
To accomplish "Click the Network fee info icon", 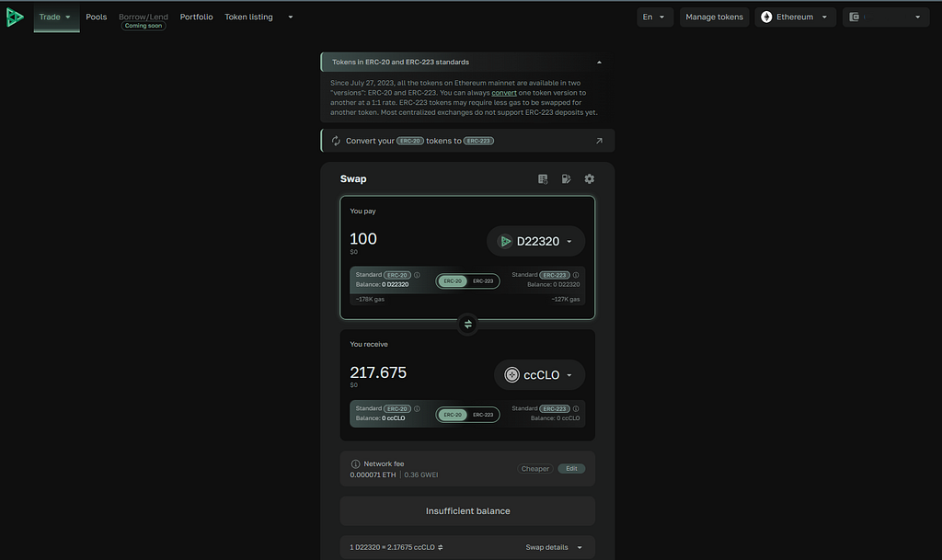I will pos(355,464).
